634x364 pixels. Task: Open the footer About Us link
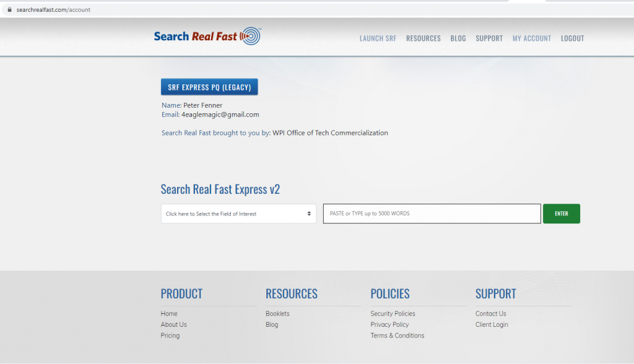pyautogui.click(x=173, y=324)
